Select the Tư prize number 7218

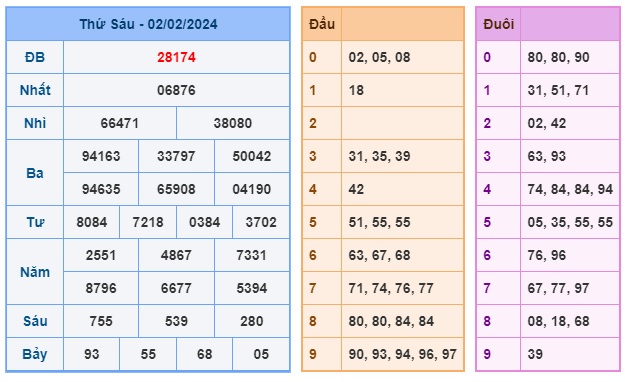(x=148, y=222)
